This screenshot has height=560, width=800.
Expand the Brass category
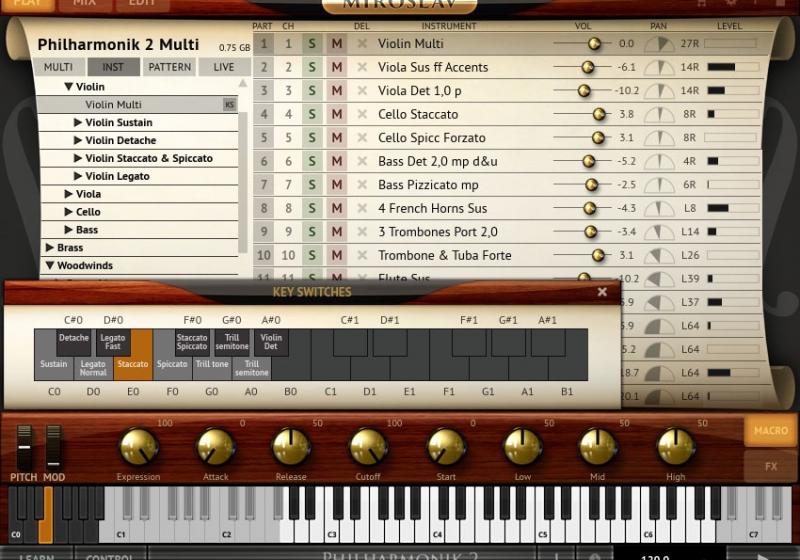click(x=50, y=248)
